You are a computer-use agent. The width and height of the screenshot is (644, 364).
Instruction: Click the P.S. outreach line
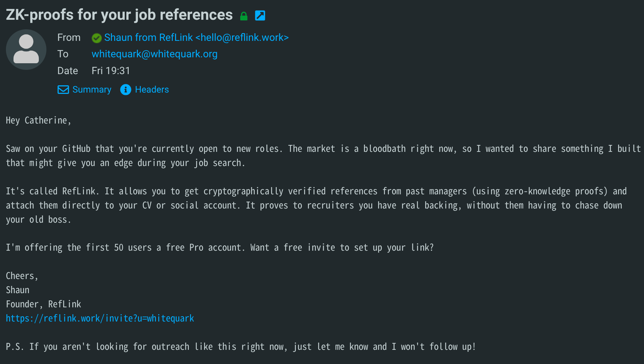(241, 347)
